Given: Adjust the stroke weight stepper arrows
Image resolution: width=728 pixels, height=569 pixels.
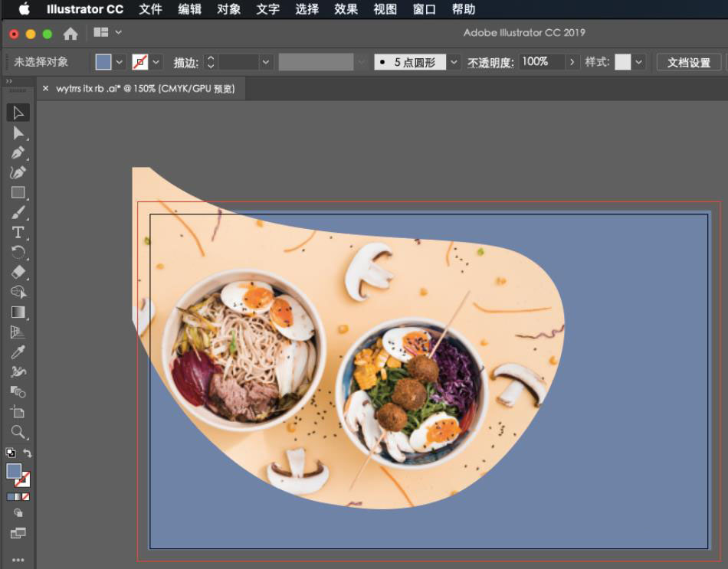Looking at the screenshot, I should 210,62.
